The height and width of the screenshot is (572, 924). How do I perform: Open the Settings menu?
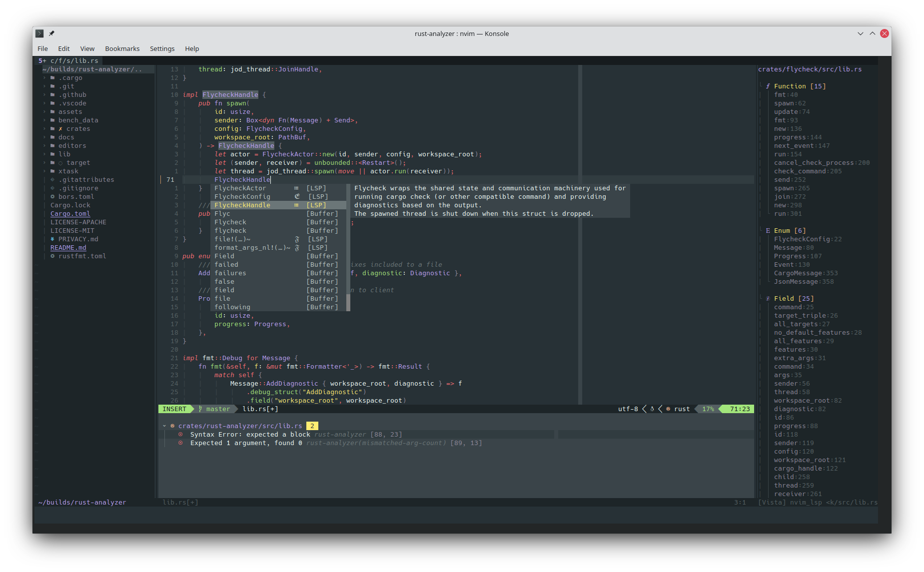(x=162, y=48)
